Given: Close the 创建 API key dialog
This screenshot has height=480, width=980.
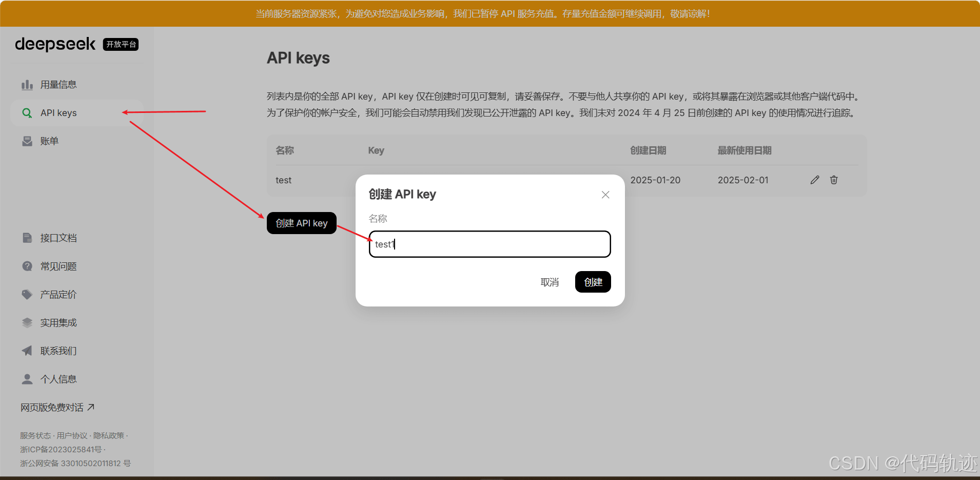Looking at the screenshot, I should pos(605,195).
